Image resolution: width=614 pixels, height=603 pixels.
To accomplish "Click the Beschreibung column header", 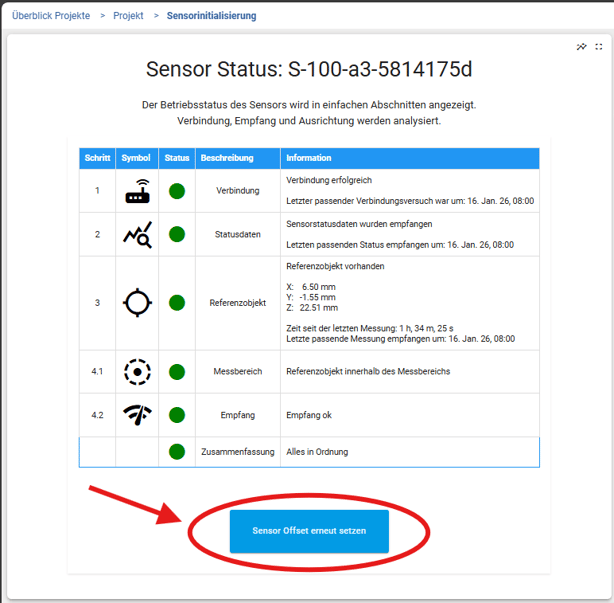I will point(227,158).
